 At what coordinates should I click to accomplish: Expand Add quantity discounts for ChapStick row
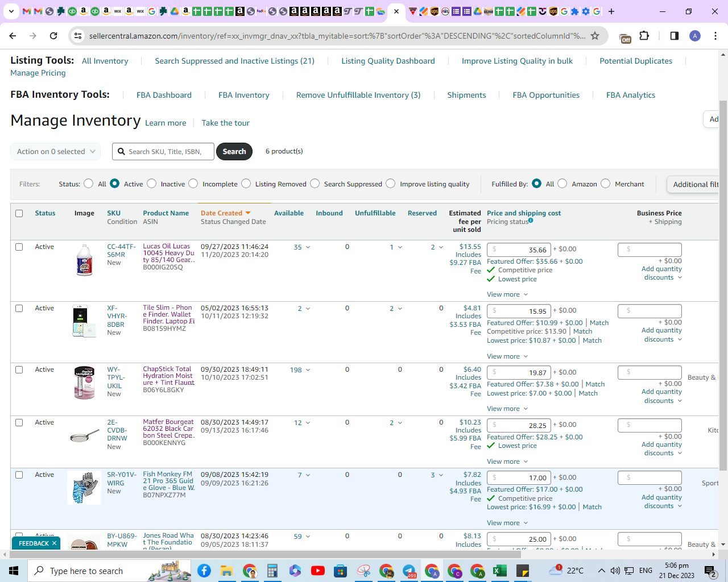click(662, 396)
